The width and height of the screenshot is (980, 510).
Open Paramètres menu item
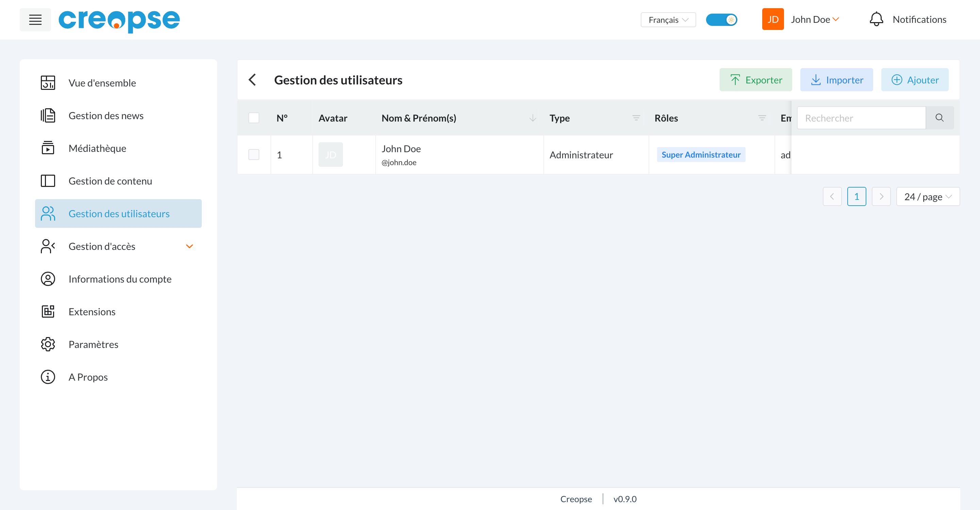(118, 345)
